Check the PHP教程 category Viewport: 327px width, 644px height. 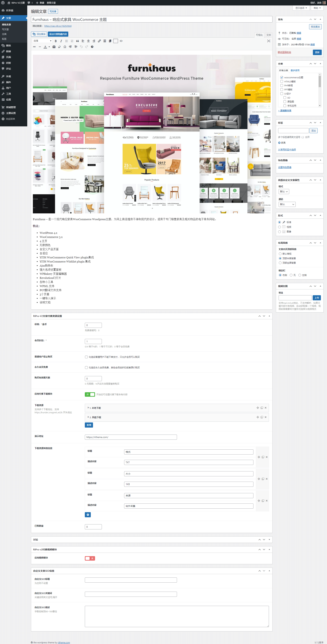point(282,85)
